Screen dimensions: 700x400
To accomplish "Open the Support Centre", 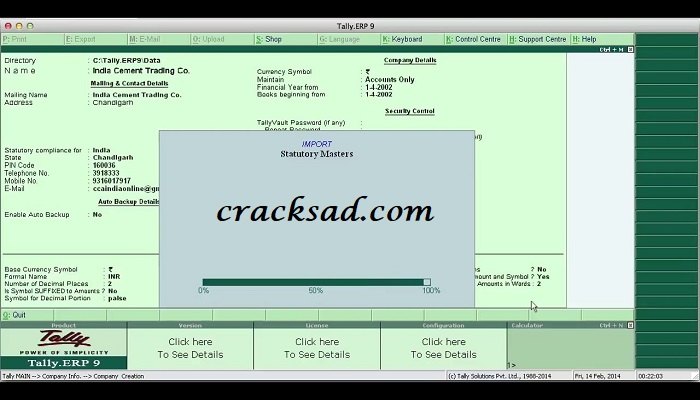I will tap(539, 39).
